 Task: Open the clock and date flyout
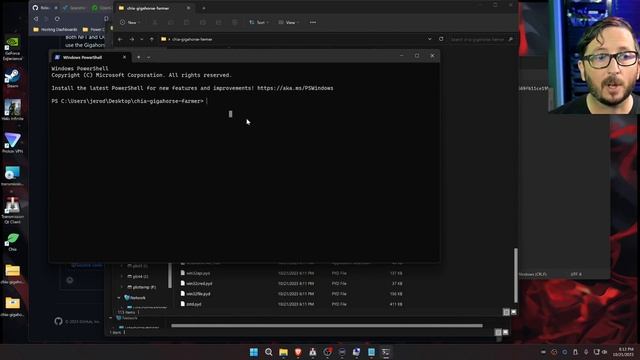pos(624,352)
